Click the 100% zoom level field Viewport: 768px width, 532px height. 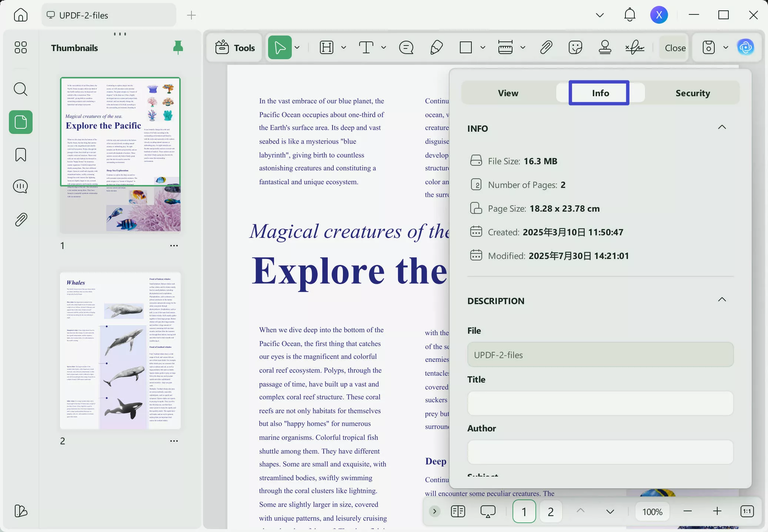pos(652,512)
